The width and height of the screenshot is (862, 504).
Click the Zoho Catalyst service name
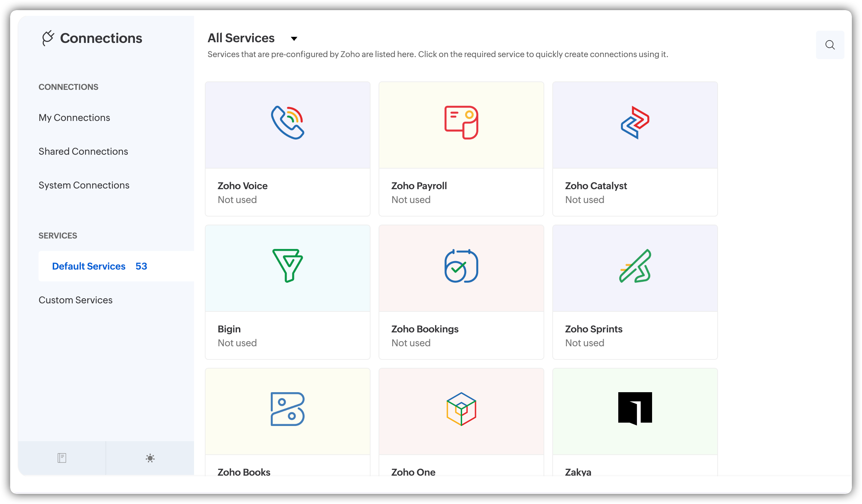pos(596,186)
